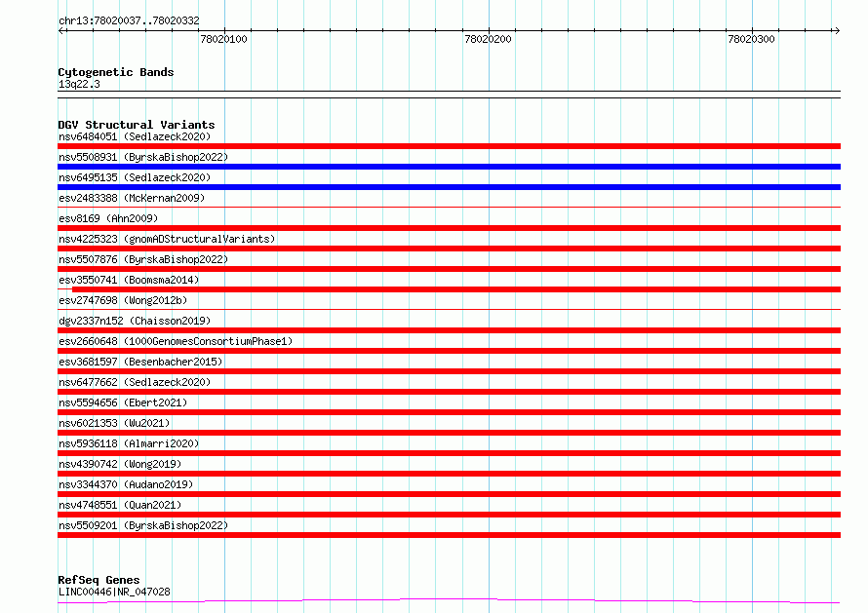The width and height of the screenshot is (868, 613).
Task: Click the Cytogenetic Bands track title
Action: (x=116, y=72)
